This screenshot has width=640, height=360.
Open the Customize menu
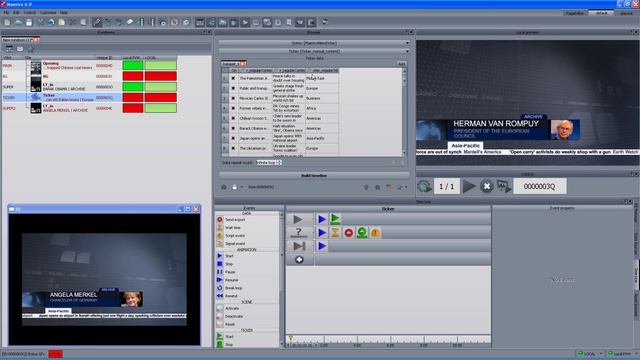tap(48, 13)
